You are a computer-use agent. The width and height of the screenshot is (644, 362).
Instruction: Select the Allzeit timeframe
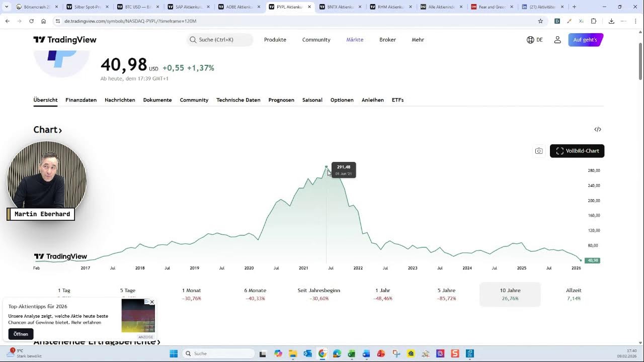click(x=574, y=294)
